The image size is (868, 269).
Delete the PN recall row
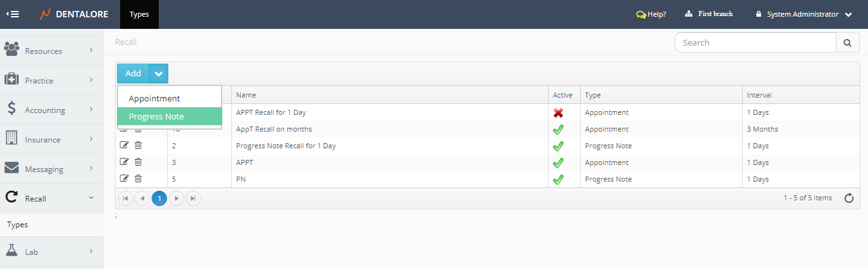(138, 179)
